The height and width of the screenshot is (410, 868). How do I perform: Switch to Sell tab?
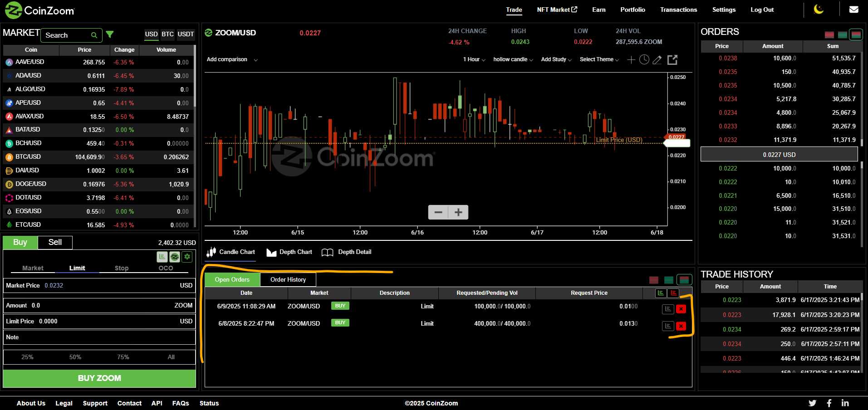click(x=55, y=242)
